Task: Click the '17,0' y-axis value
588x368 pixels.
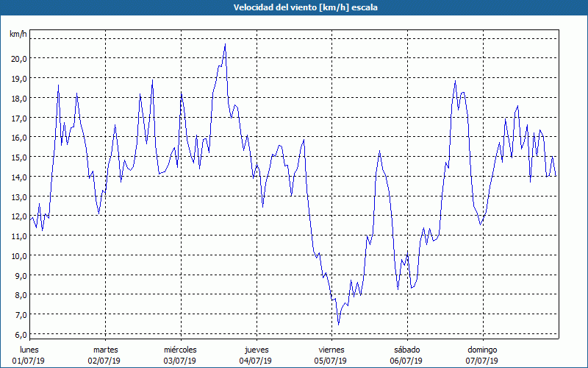Action: [20, 118]
